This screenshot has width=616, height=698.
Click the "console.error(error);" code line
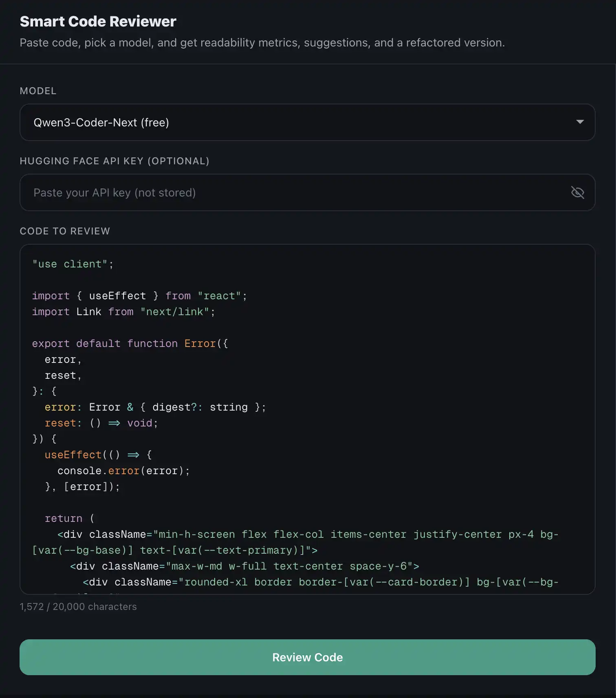click(123, 471)
